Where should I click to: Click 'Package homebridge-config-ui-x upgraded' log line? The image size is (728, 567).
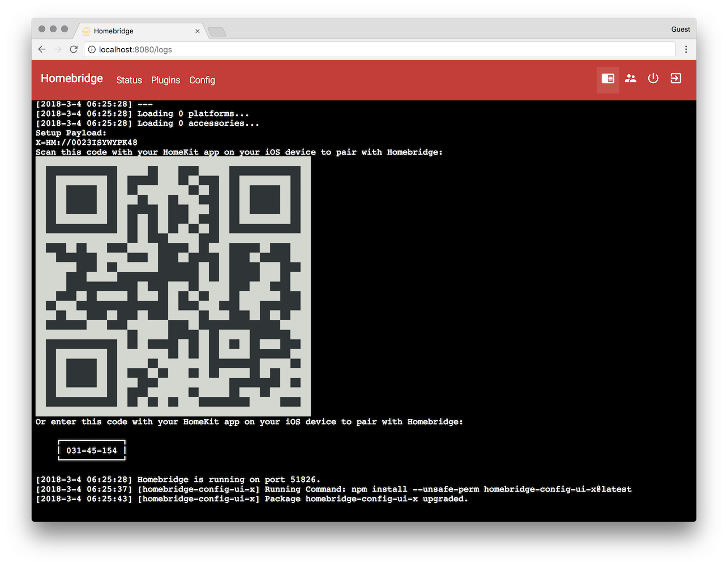252,499
